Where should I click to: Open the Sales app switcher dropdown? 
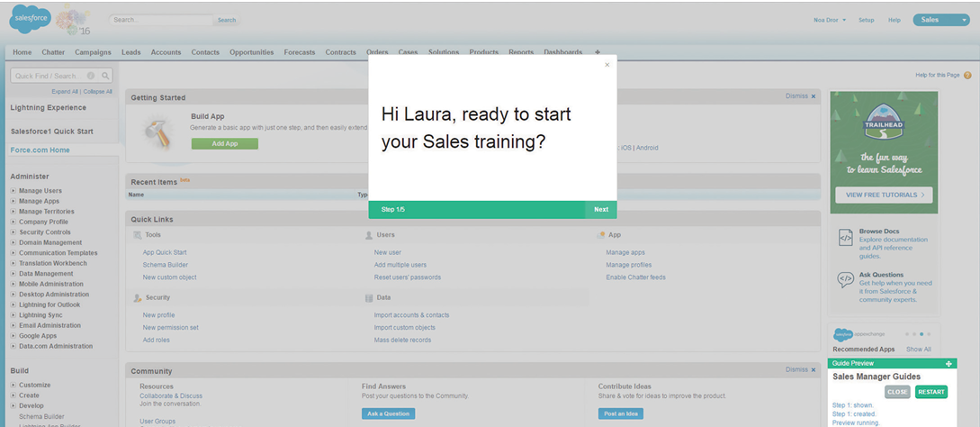pyautogui.click(x=940, y=20)
